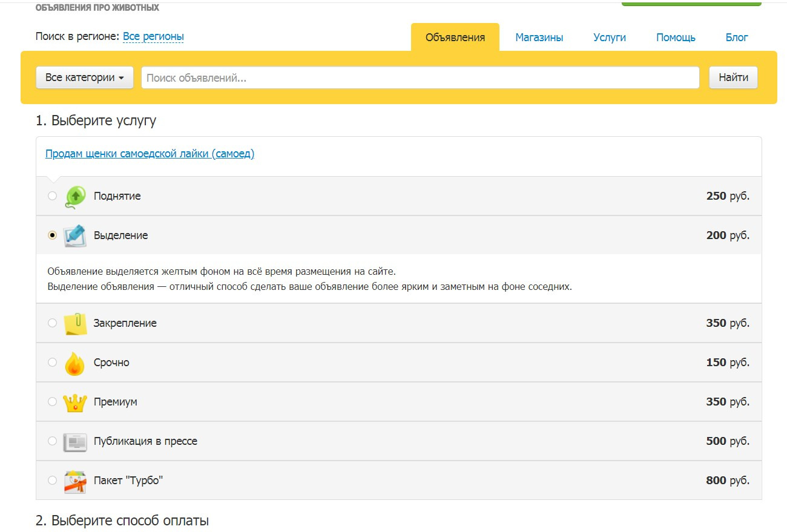Pick the Премиум radio button
The width and height of the screenshot is (787, 532).
52,402
